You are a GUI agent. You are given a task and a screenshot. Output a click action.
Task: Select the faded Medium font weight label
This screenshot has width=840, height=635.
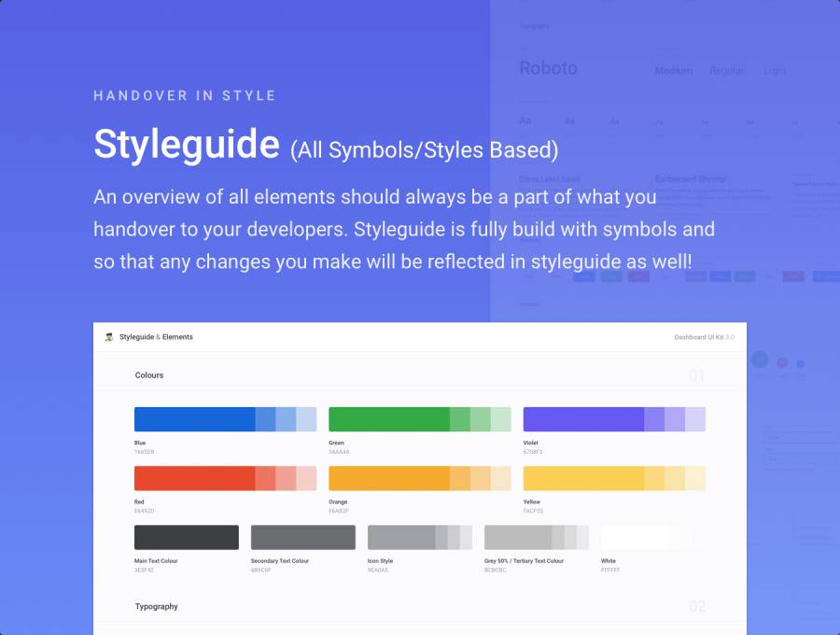[673, 71]
